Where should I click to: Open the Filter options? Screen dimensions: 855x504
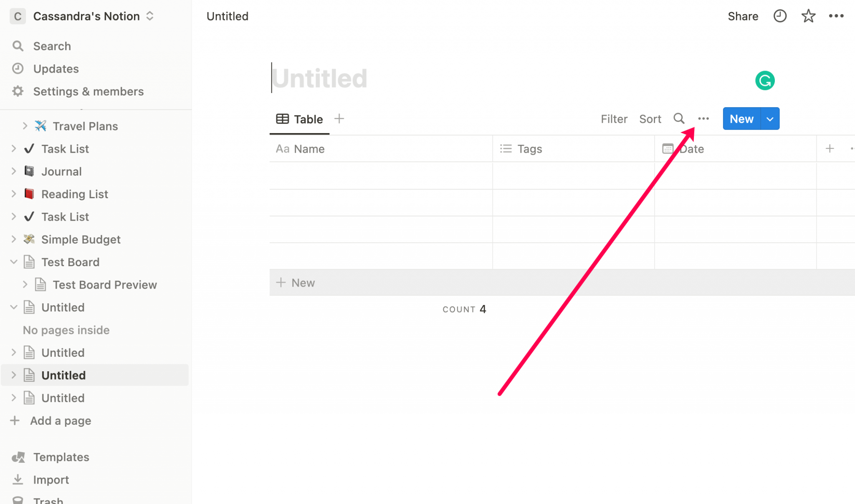click(x=614, y=118)
